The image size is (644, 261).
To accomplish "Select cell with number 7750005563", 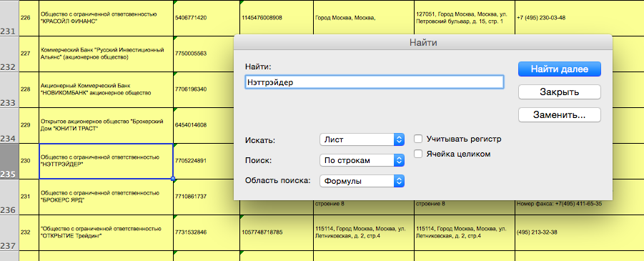I will [x=203, y=54].
